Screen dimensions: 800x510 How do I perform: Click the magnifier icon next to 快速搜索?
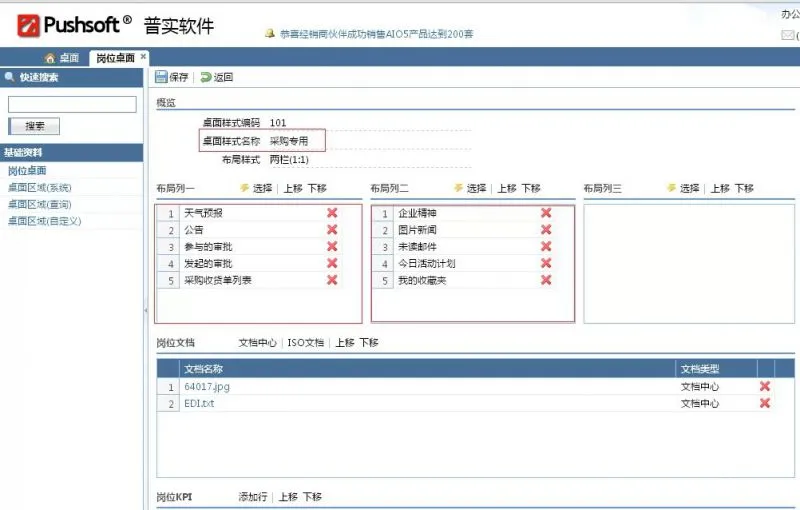click(x=9, y=77)
